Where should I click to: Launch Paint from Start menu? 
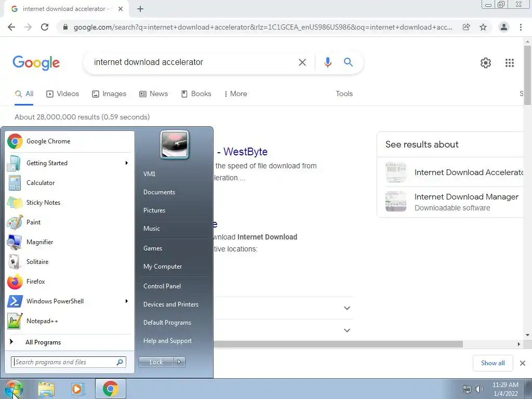pos(70,222)
